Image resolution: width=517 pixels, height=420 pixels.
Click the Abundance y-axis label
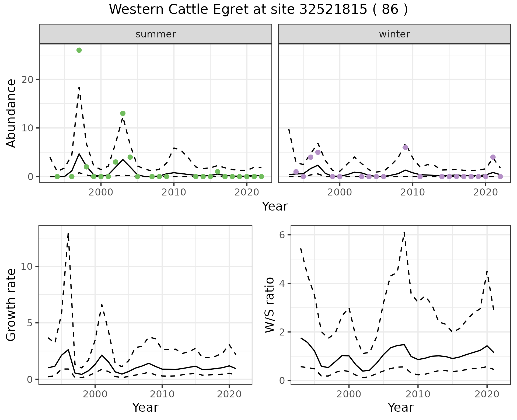point(11,113)
